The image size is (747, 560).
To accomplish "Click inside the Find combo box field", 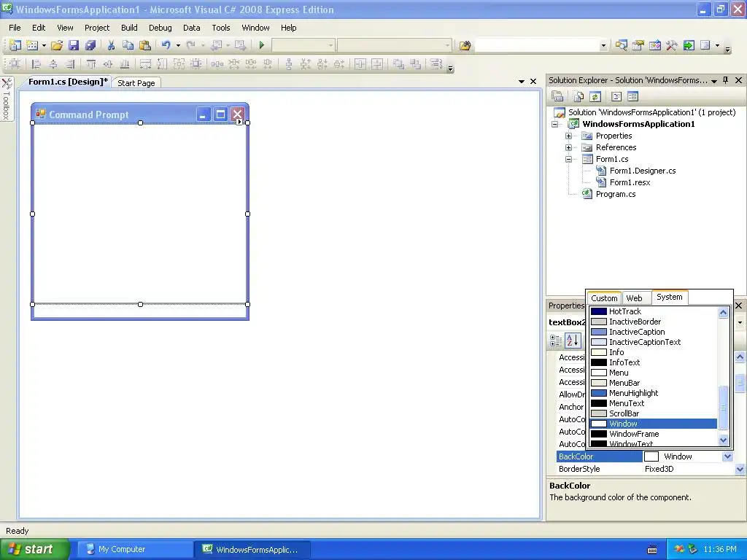I will tap(537, 45).
